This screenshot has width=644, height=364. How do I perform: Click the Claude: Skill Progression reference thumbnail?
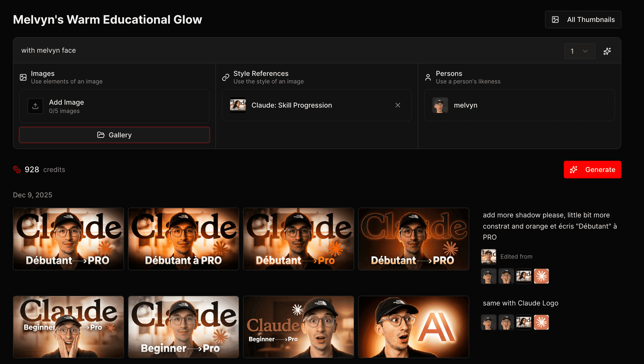[237, 105]
